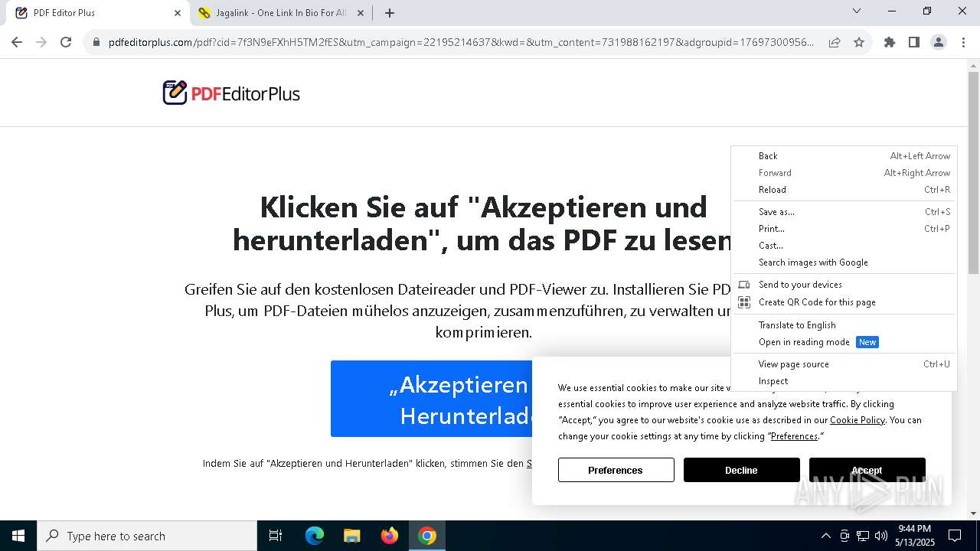Reload the page using toolbar icon
980x551 pixels.
[66, 42]
